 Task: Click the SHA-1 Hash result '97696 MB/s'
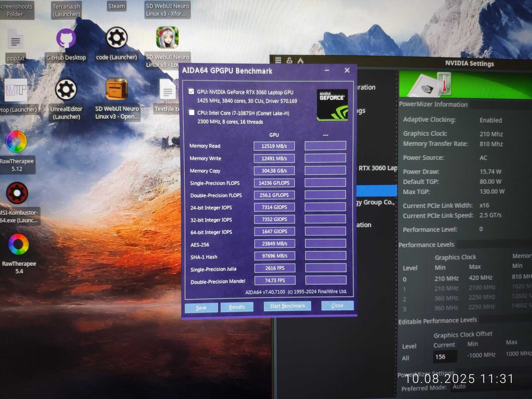(275, 256)
